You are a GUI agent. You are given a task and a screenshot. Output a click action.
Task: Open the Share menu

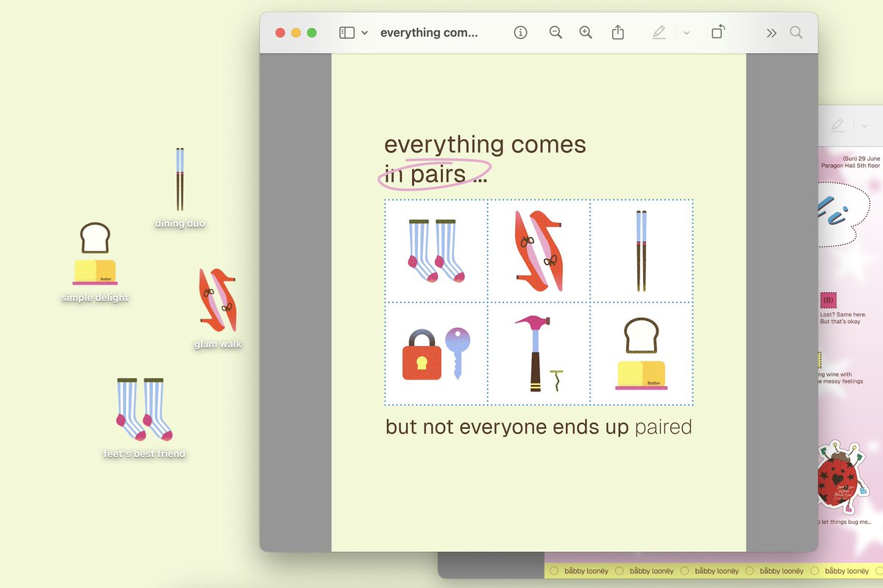(618, 32)
